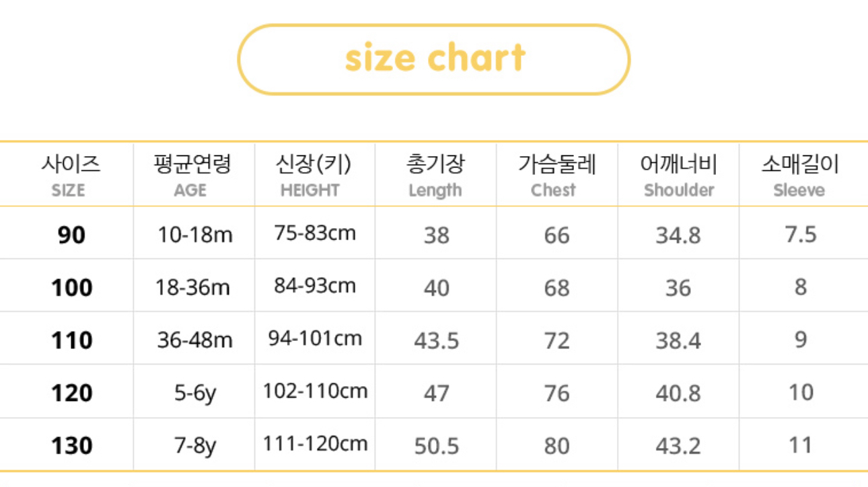This screenshot has height=487, width=868.
Task: Click the shoulder value 34.8
Action: tap(678, 235)
